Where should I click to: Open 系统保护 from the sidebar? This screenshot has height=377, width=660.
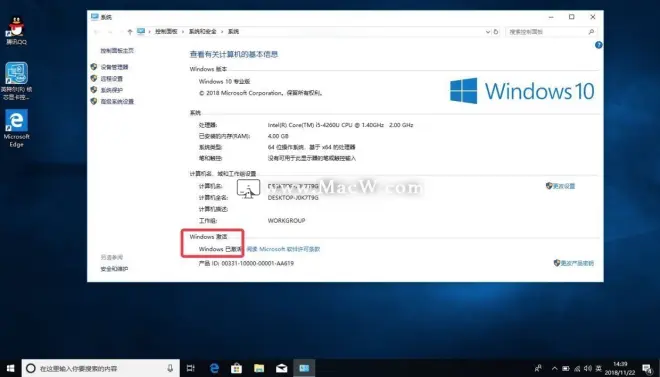(x=112, y=90)
